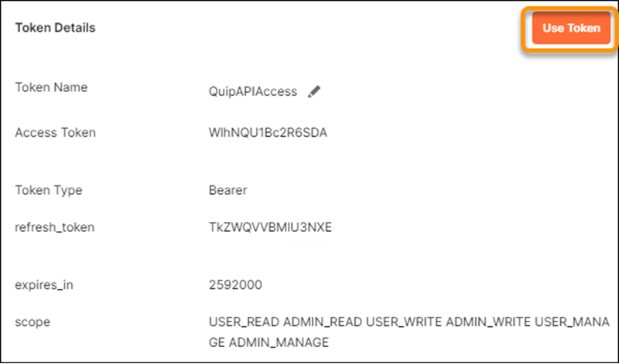Screen dimensions: 619x364
Task: Click ADMIN_MANAGE text in the scope value
Action: coord(279,342)
